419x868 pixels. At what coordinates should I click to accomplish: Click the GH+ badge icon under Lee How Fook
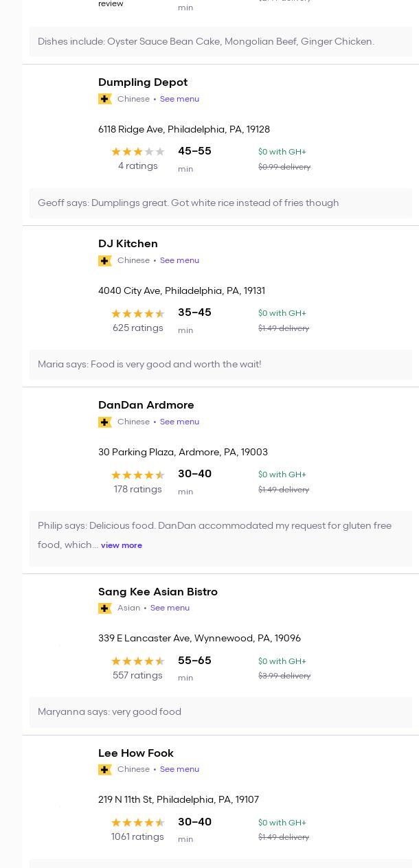coord(105,770)
